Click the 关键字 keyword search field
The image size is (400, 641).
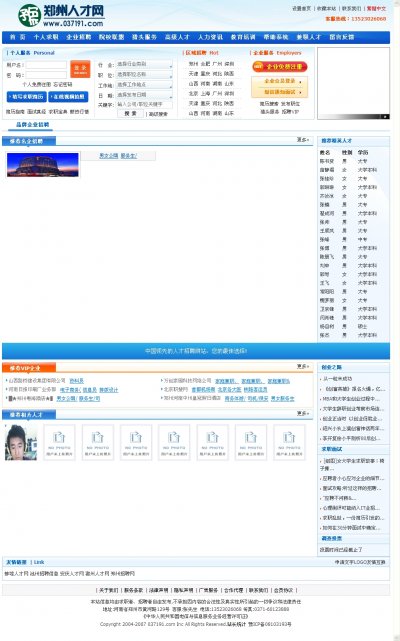coord(144,105)
